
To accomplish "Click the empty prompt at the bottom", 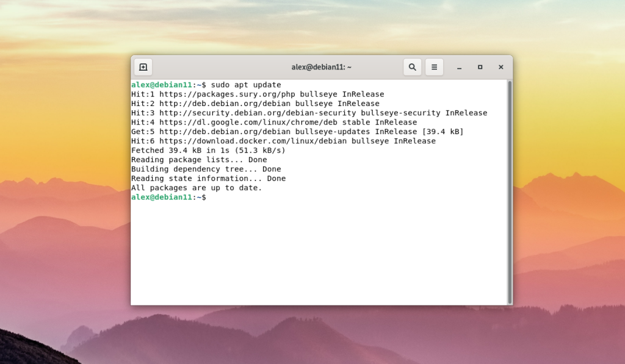I will pos(168,197).
